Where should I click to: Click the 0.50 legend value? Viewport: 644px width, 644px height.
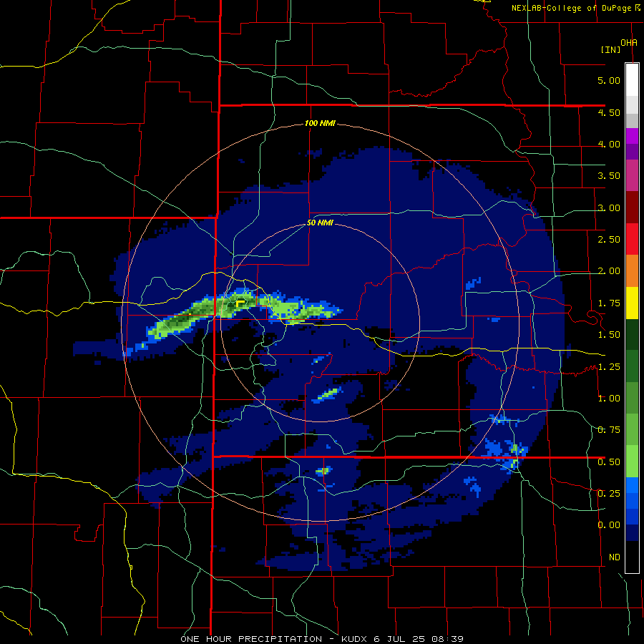(x=609, y=462)
